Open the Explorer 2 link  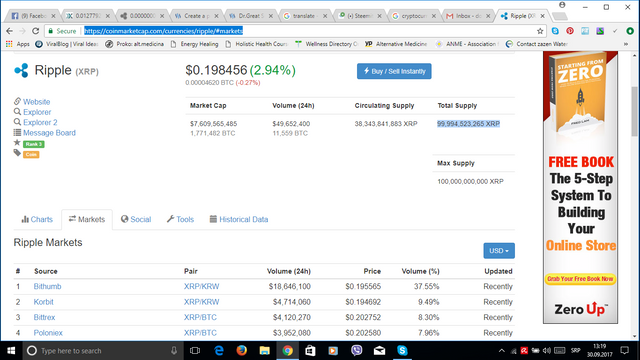[40, 122]
